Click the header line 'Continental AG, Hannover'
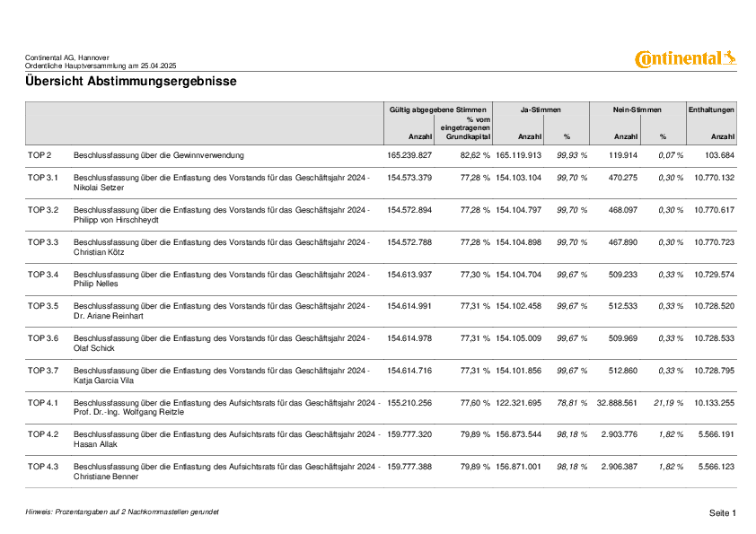 (x=67, y=57)
